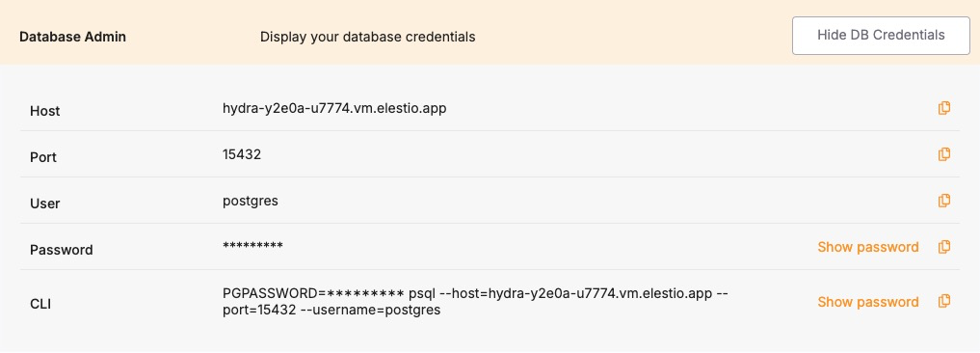Copy the CLI command to clipboard
Screen dimensions: 980x353
pos(944,301)
